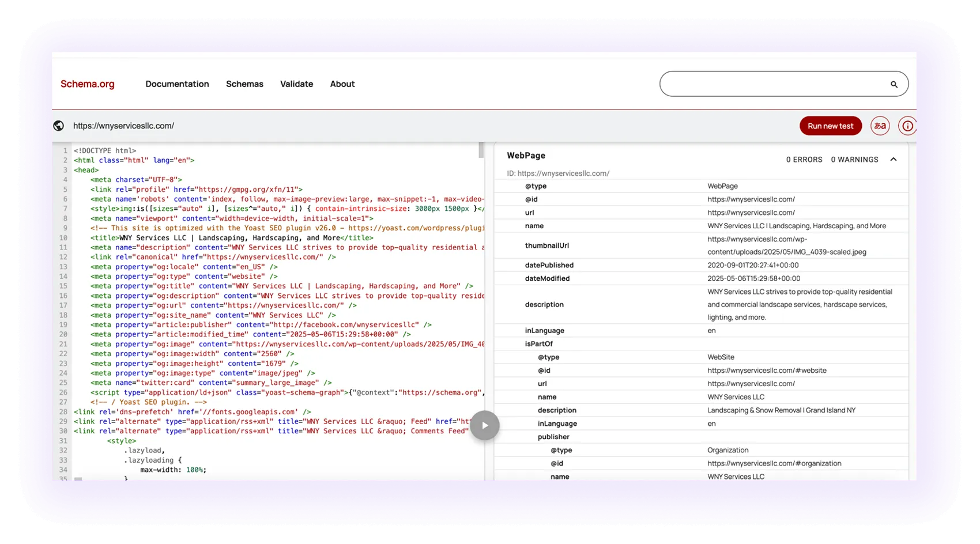
Task: Click the long description value text
Action: coord(800,304)
